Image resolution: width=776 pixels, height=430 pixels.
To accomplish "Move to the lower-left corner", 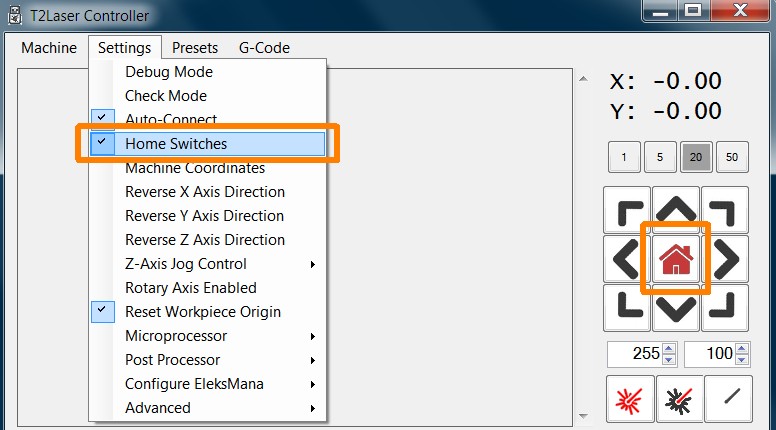I will click(x=627, y=308).
